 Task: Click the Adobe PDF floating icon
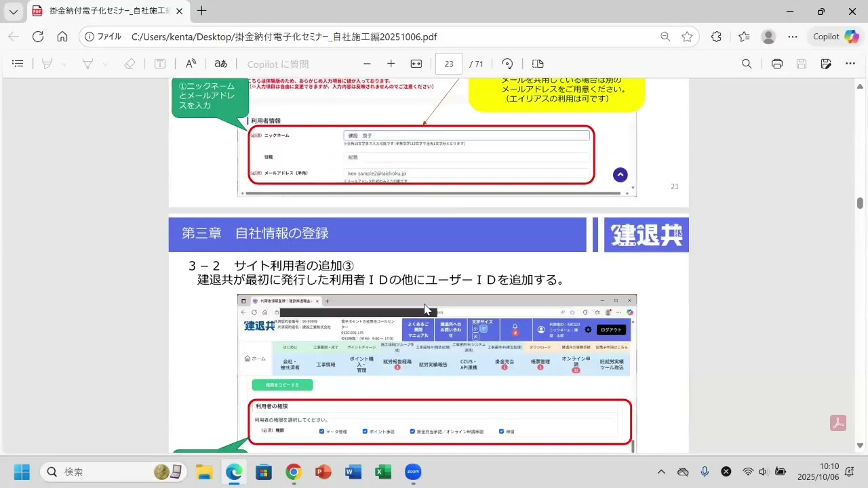[x=838, y=423]
